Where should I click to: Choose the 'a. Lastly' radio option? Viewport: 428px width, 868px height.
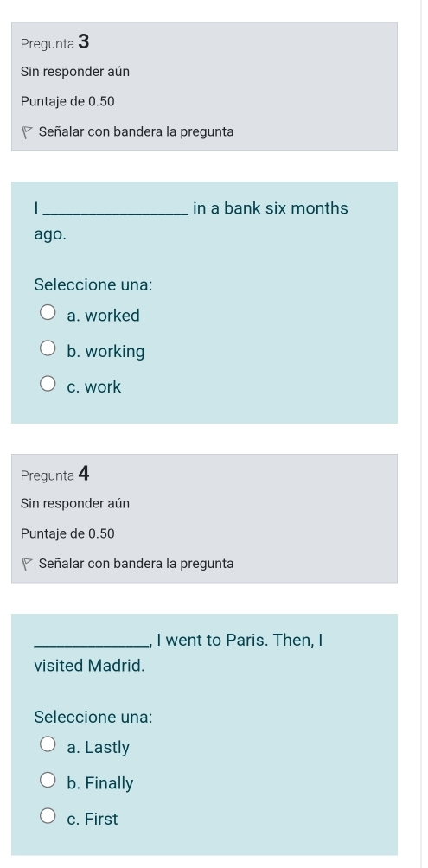(x=48, y=745)
